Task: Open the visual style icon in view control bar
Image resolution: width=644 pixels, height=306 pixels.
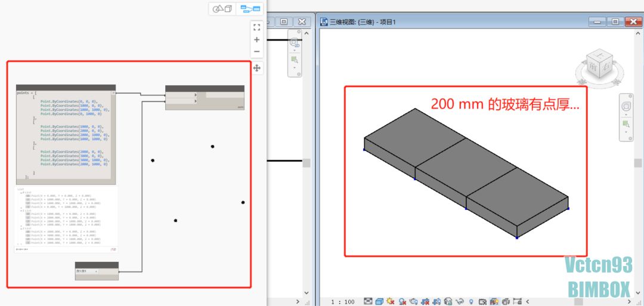Action: point(380,301)
